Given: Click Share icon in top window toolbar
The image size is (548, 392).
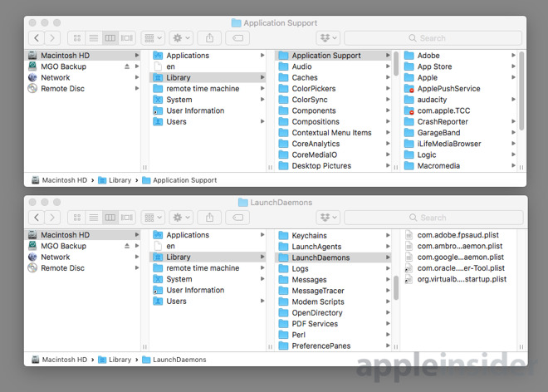Looking at the screenshot, I should (x=209, y=37).
